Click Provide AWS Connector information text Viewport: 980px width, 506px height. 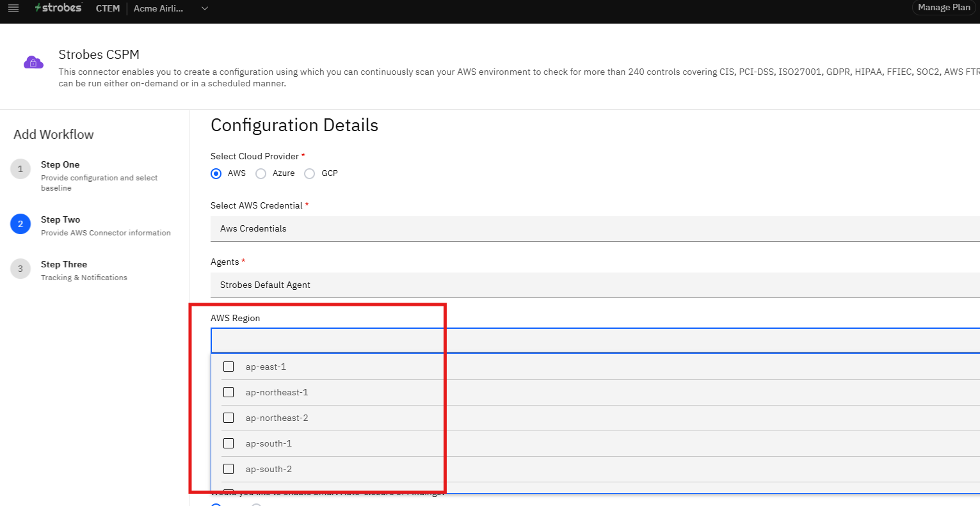pos(106,233)
